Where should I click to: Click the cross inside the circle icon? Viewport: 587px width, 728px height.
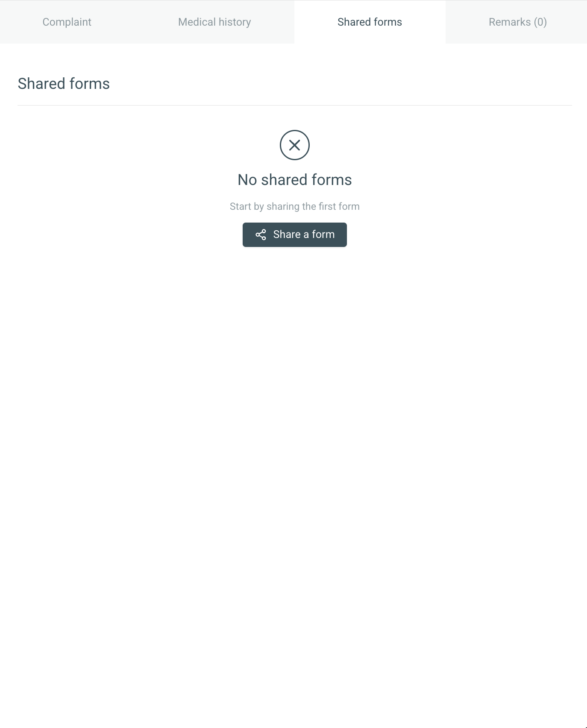point(295,145)
